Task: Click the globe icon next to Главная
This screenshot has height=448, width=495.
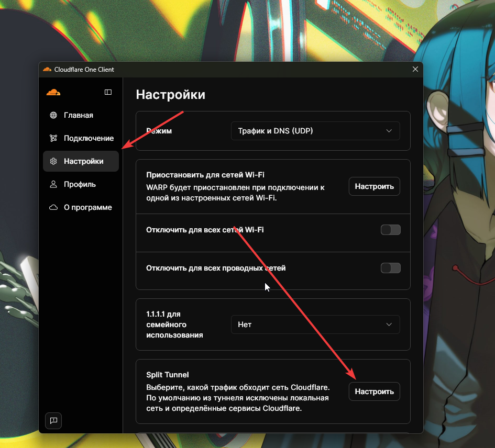Action: (53, 115)
